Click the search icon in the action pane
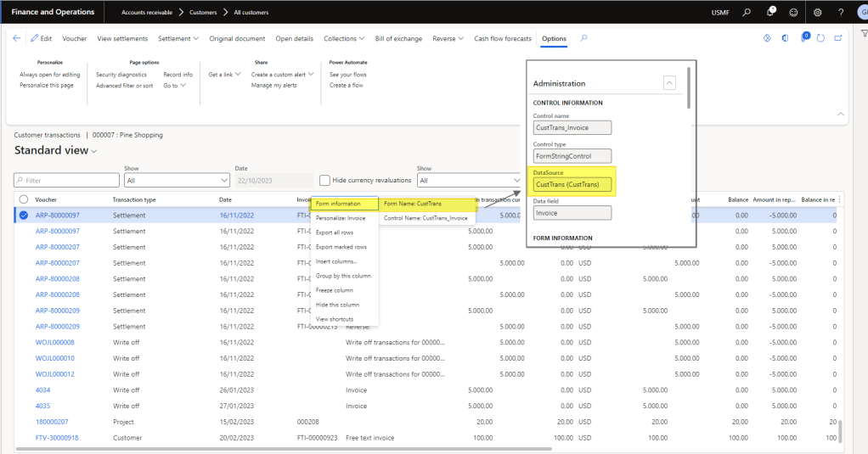The image size is (868, 454). [583, 38]
